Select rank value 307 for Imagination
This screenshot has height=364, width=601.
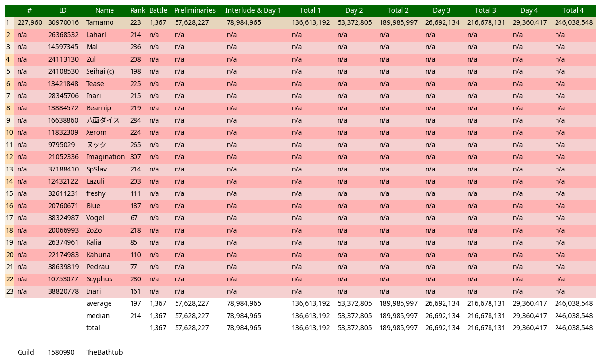point(135,157)
